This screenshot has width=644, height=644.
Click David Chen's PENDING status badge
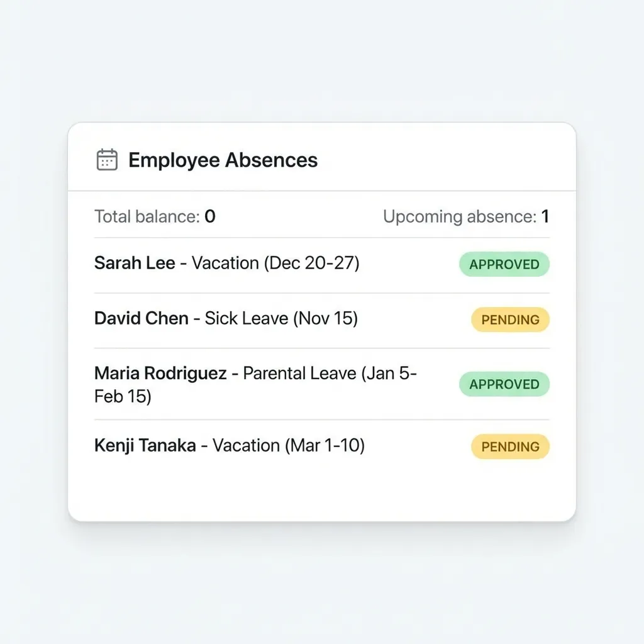[510, 319]
